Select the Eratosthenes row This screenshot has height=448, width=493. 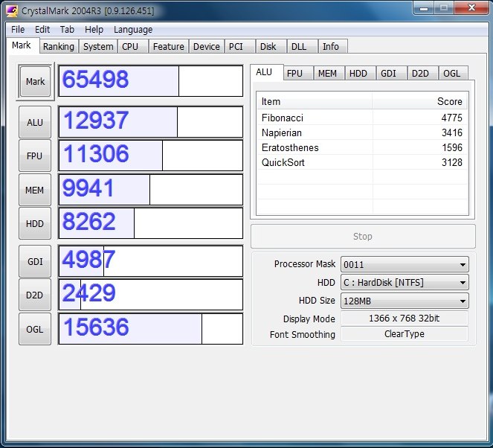point(362,147)
